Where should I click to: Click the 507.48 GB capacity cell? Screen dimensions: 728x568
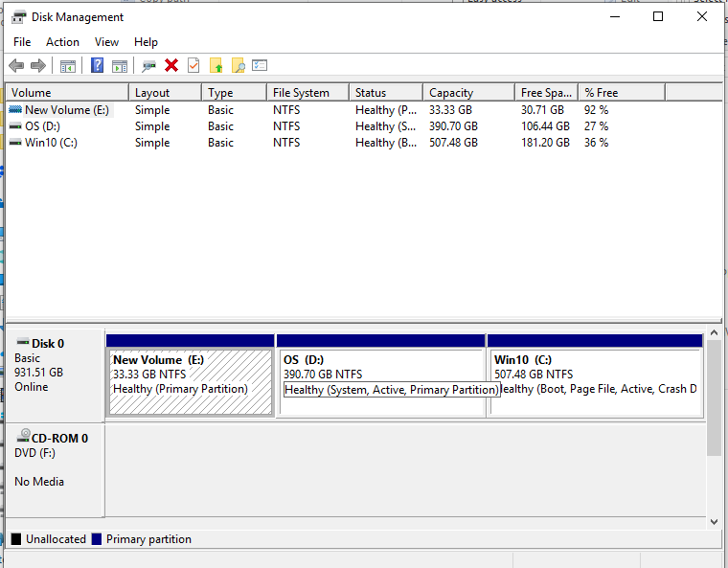(x=453, y=143)
